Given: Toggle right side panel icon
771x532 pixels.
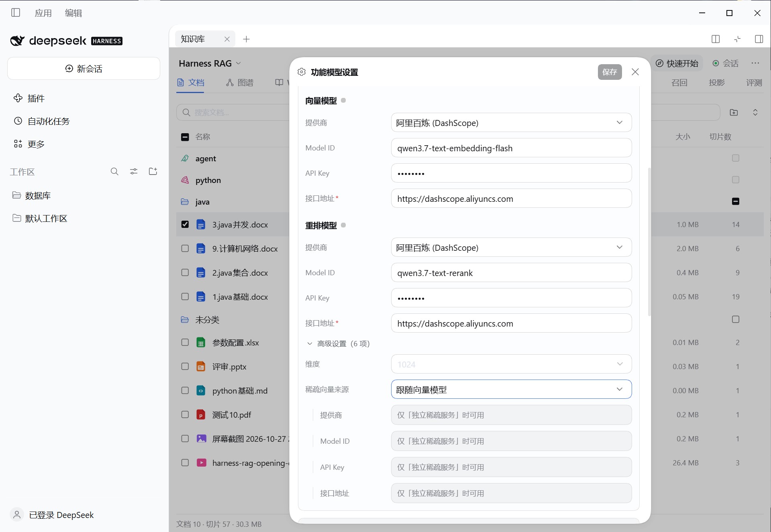Looking at the screenshot, I should 759,39.
